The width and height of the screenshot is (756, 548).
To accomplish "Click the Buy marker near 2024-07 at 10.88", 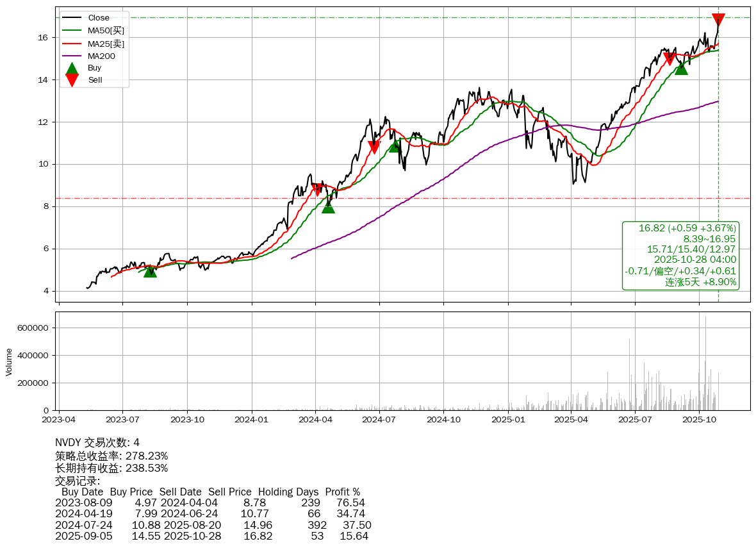I will tap(395, 147).
